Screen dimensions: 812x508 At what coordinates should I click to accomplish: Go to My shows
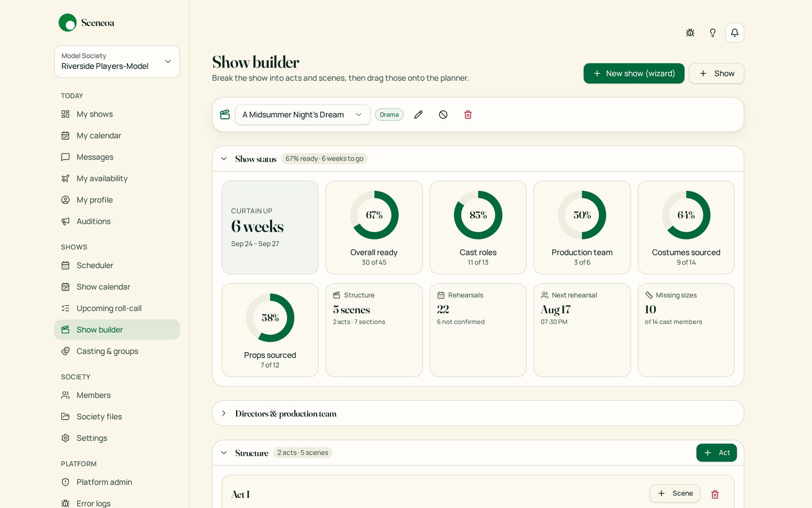coord(117,114)
